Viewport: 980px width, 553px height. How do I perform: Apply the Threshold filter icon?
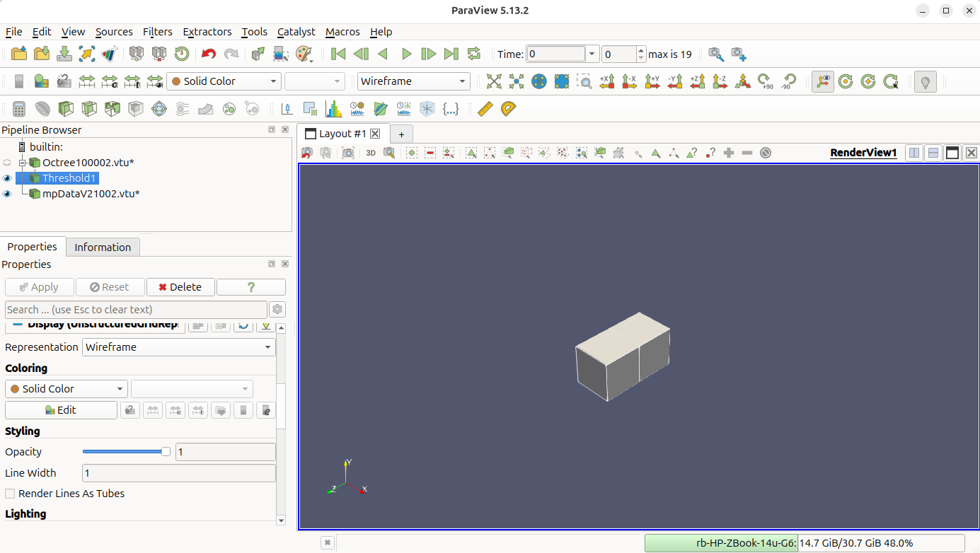[113, 109]
